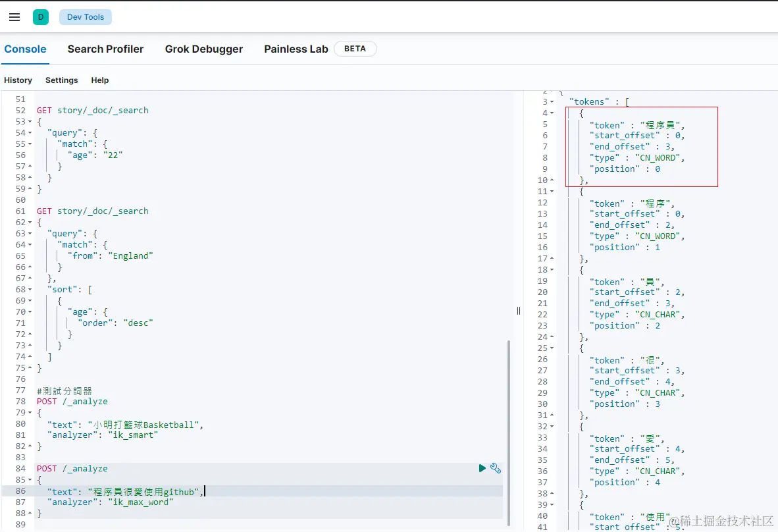Screen dimensions: 778x532
Task: Click "end_offset" : 5 in the output
Action: tap(632, 460)
